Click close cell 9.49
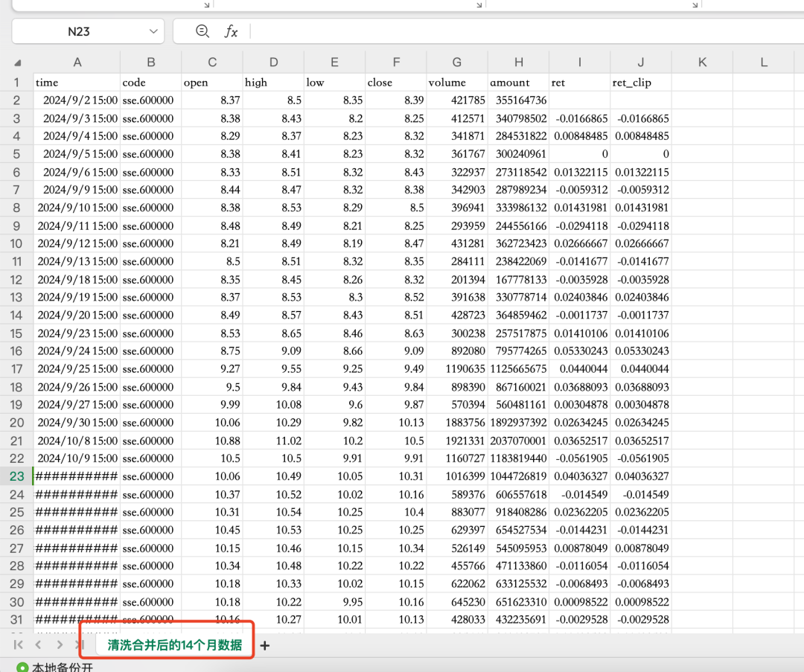The height and width of the screenshot is (672, 804). point(396,369)
